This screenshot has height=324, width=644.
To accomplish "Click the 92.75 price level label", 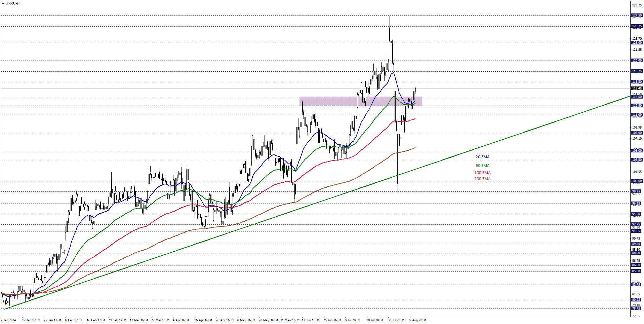I will [636, 224].
